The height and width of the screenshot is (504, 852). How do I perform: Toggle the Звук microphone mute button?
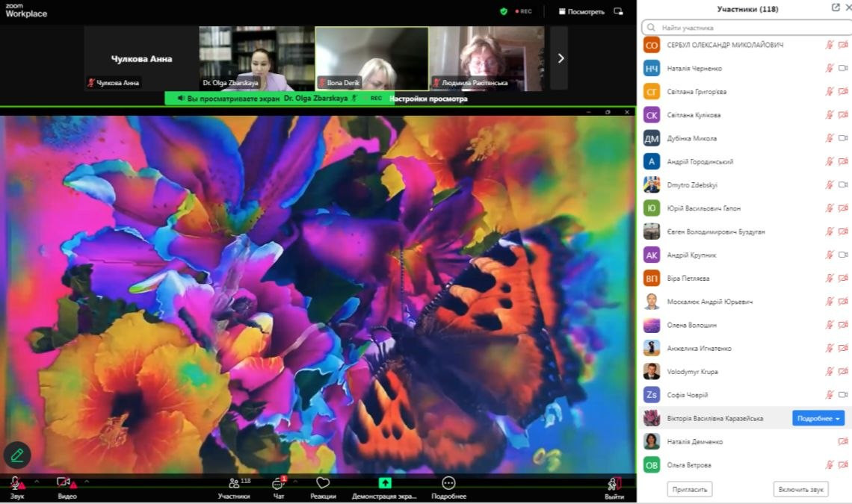[x=14, y=483]
